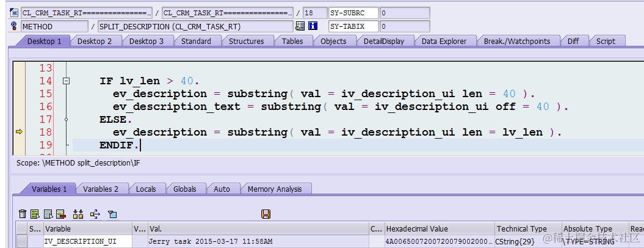The height and width of the screenshot is (248, 644).
Task: Switch to Desktop 2 tab
Action: [95, 41]
